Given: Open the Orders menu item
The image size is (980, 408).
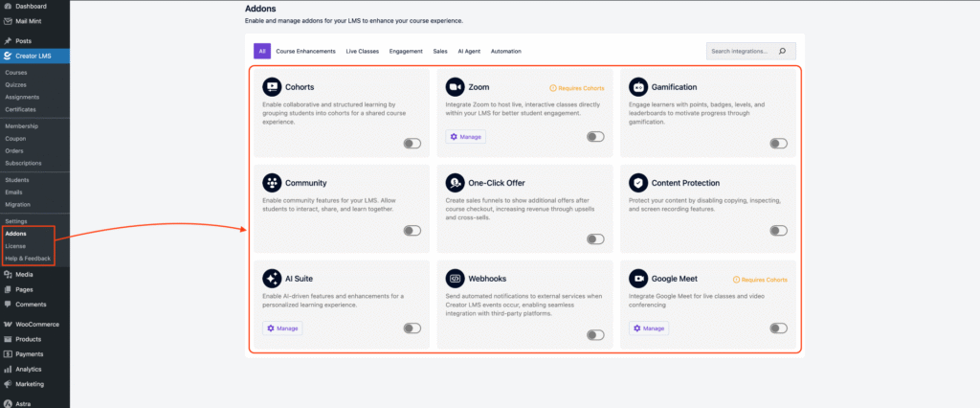Looking at the screenshot, I should click(x=14, y=150).
